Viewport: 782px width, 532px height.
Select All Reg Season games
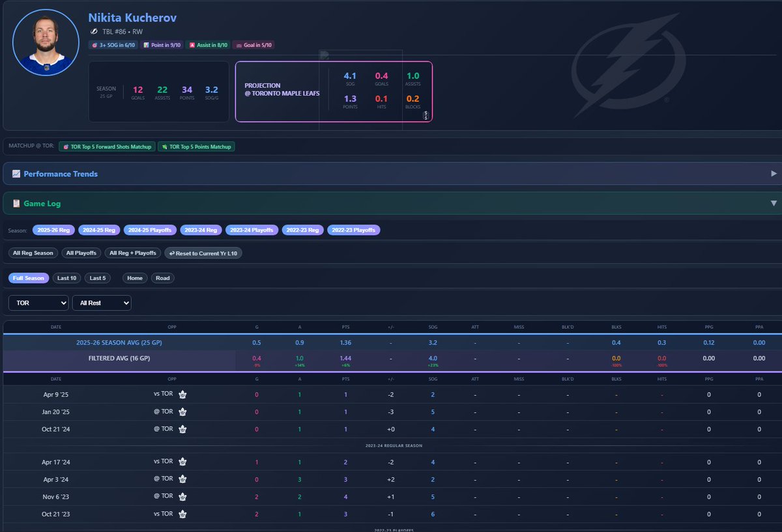pyautogui.click(x=33, y=253)
